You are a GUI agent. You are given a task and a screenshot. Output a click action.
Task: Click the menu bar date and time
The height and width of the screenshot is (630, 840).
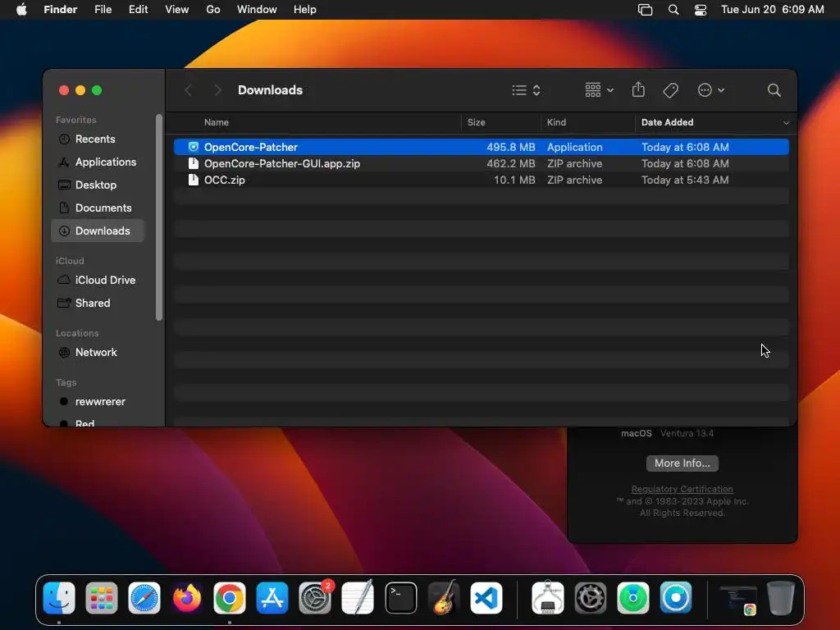click(x=772, y=10)
